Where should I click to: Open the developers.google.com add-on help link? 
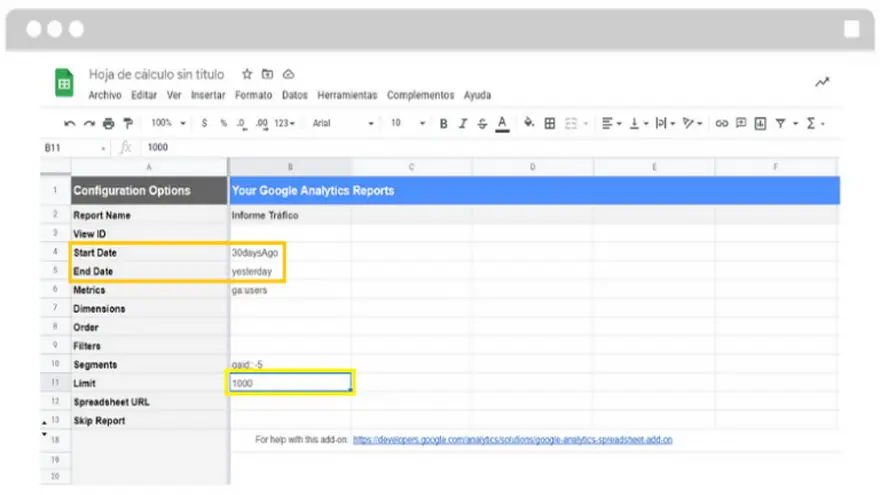pos(512,439)
